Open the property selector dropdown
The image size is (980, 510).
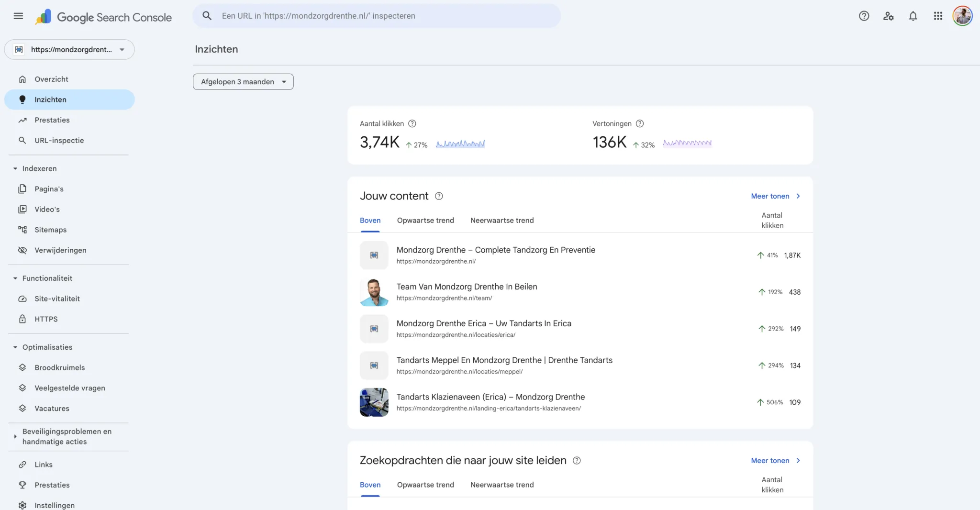69,50
